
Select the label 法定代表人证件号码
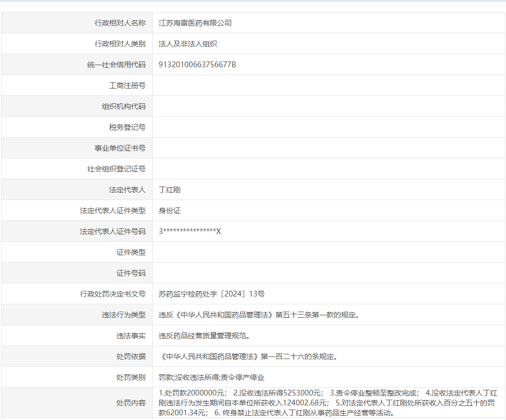(113, 231)
